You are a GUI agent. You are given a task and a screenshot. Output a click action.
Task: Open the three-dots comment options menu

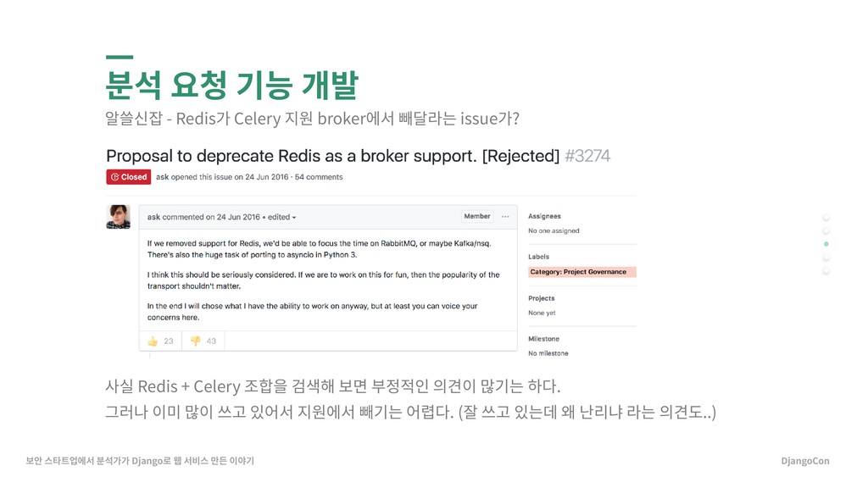[x=505, y=216]
